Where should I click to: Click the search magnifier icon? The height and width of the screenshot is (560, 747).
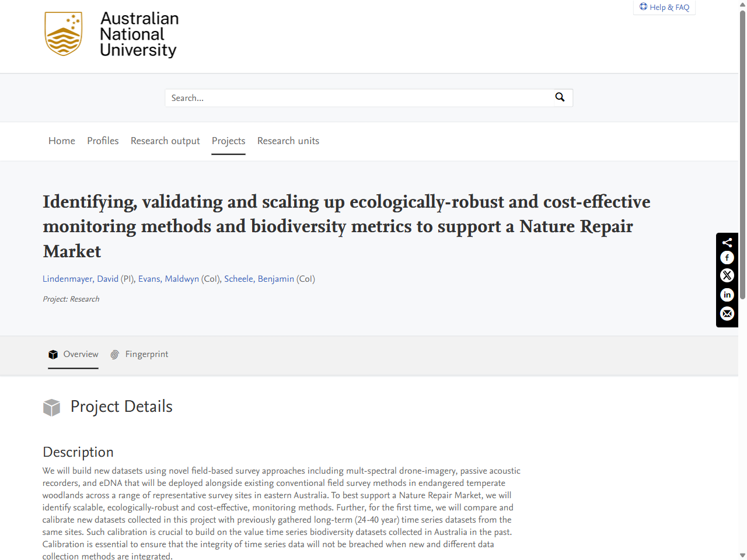pos(560,97)
